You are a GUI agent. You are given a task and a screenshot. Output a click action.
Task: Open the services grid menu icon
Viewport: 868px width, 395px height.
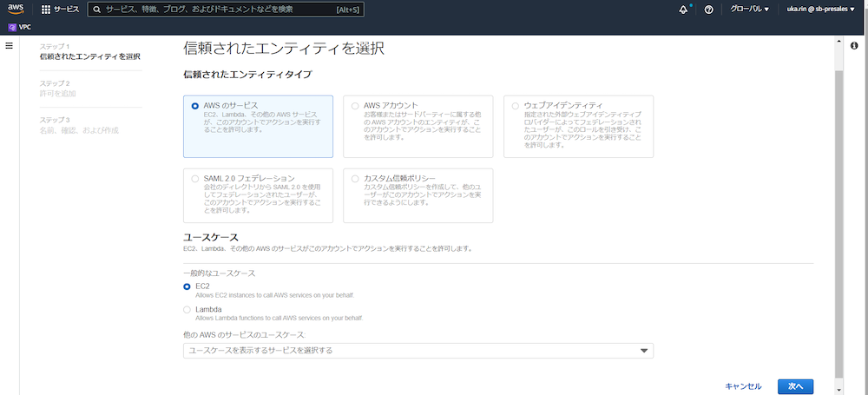[45, 10]
